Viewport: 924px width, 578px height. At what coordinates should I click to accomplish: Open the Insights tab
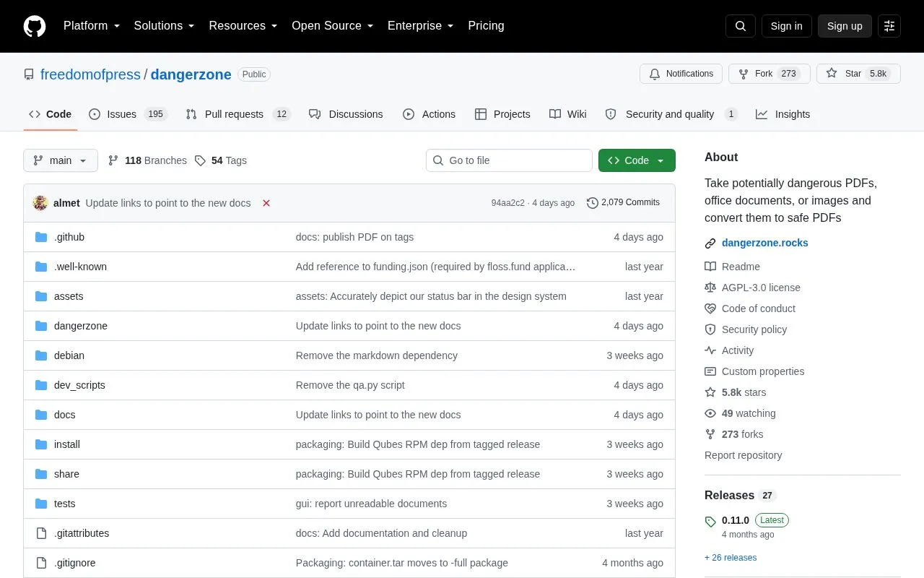(783, 114)
